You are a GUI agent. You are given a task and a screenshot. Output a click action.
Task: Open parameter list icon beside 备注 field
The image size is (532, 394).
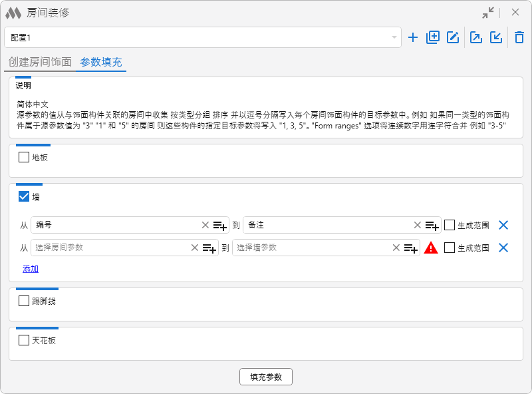pyautogui.click(x=432, y=226)
